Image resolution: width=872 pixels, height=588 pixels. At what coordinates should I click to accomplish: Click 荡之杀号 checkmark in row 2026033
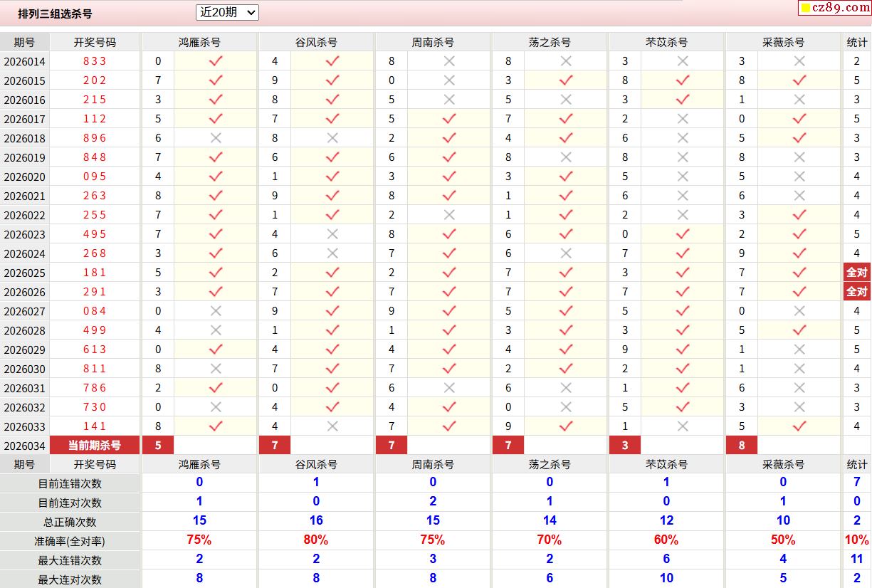click(x=566, y=426)
